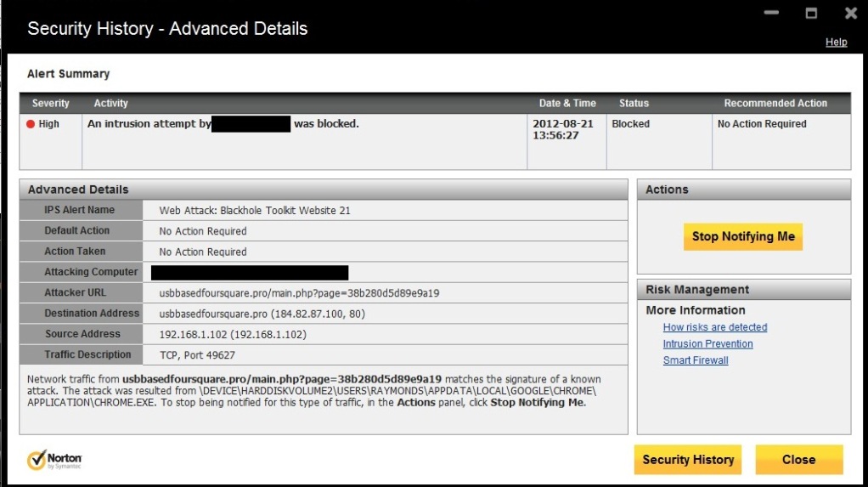
Task: Select the Attacker URL value
Action: (x=299, y=293)
